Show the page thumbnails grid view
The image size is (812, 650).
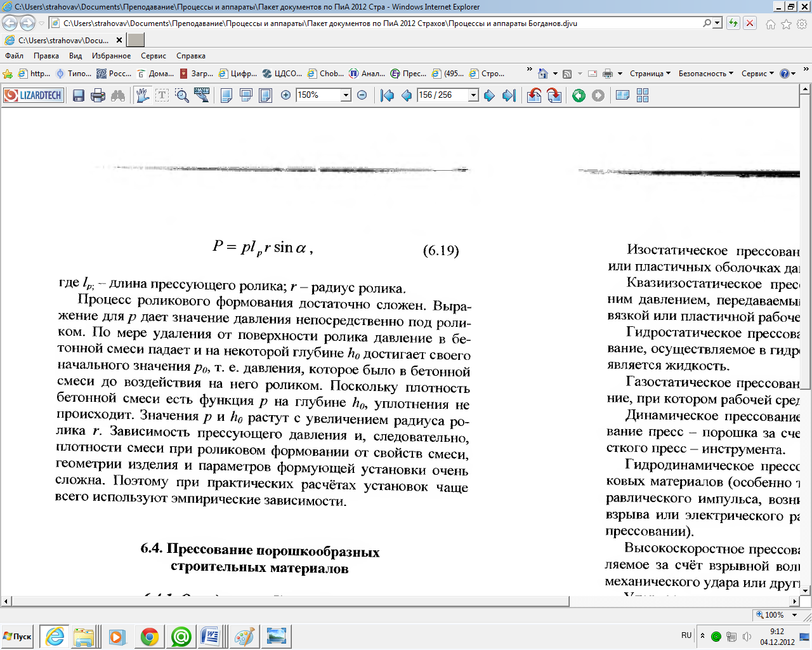[x=643, y=95]
